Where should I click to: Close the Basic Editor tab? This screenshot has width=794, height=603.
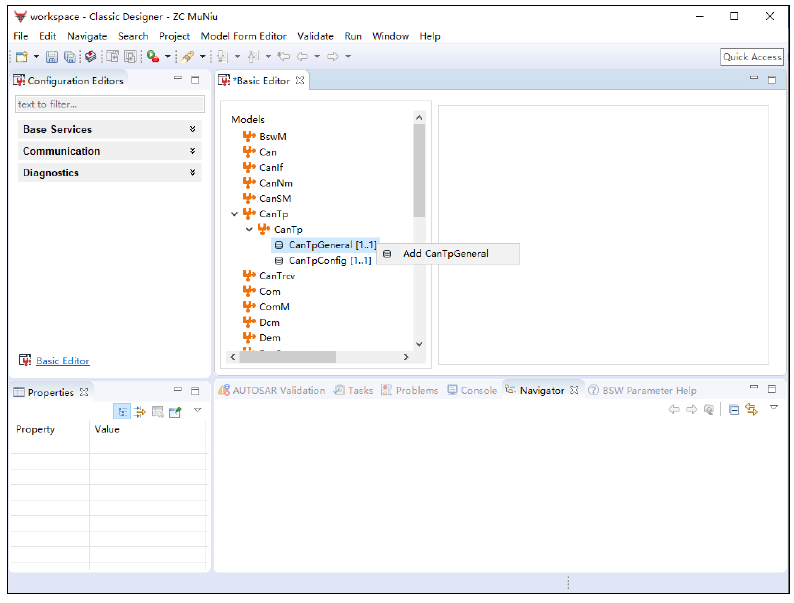coord(300,81)
